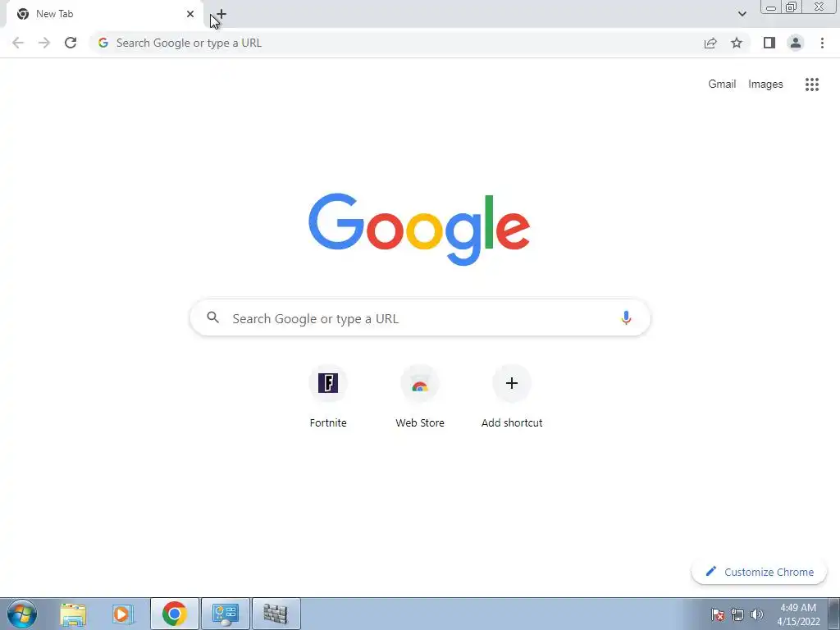Close the New Tab tab
840x630 pixels.
point(190,14)
